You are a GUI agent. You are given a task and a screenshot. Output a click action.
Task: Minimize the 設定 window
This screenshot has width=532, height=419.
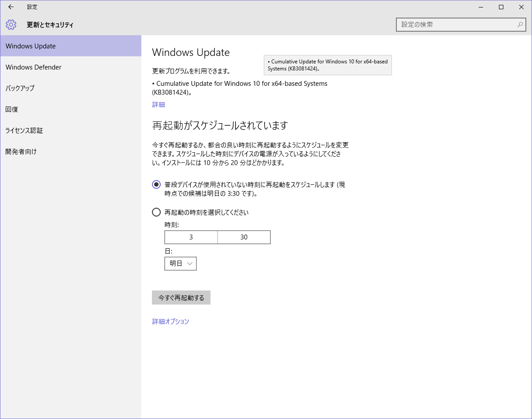click(x=481, y=7)
